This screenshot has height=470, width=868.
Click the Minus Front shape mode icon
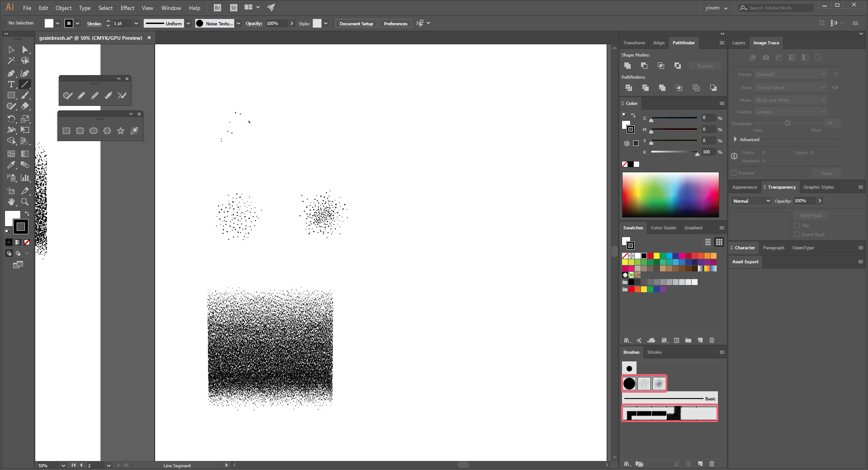click(x=644, y=66)
